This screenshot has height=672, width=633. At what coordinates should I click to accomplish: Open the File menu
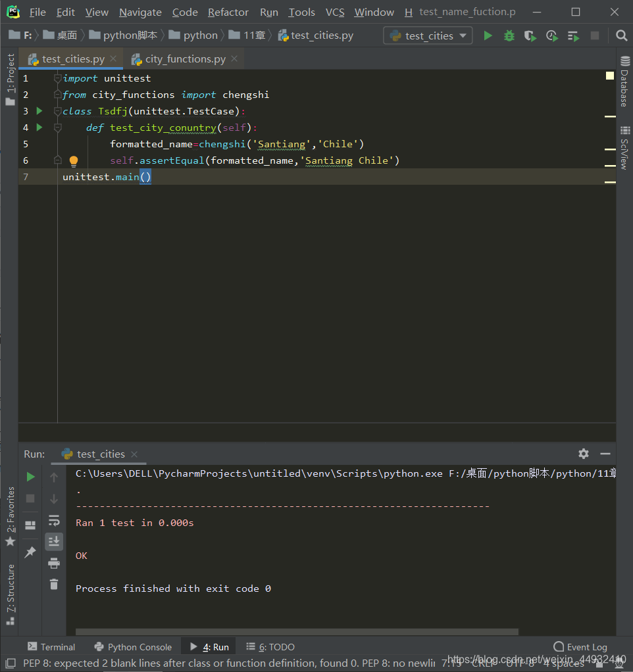point(38,12)
